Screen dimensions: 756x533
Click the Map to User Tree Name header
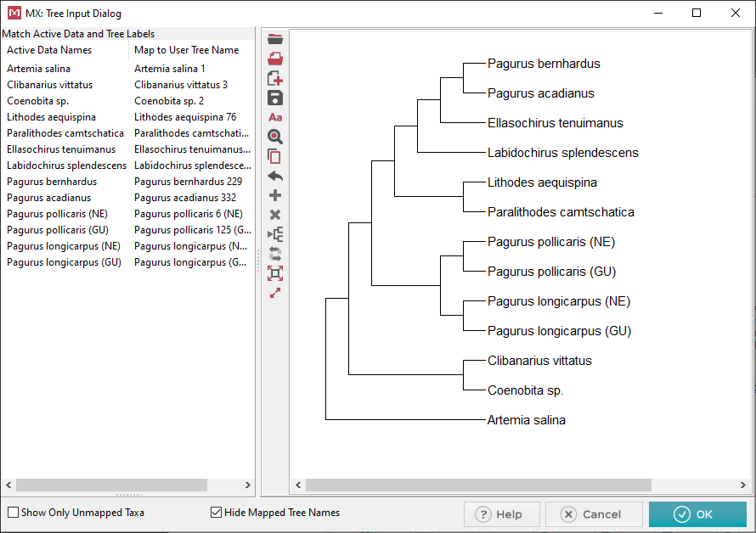coord(187,50)
